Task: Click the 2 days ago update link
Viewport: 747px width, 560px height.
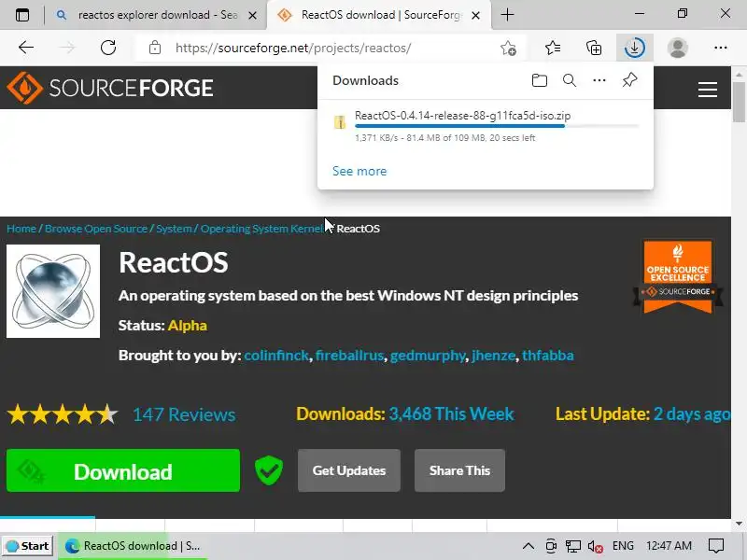Action: pos(691,413)
